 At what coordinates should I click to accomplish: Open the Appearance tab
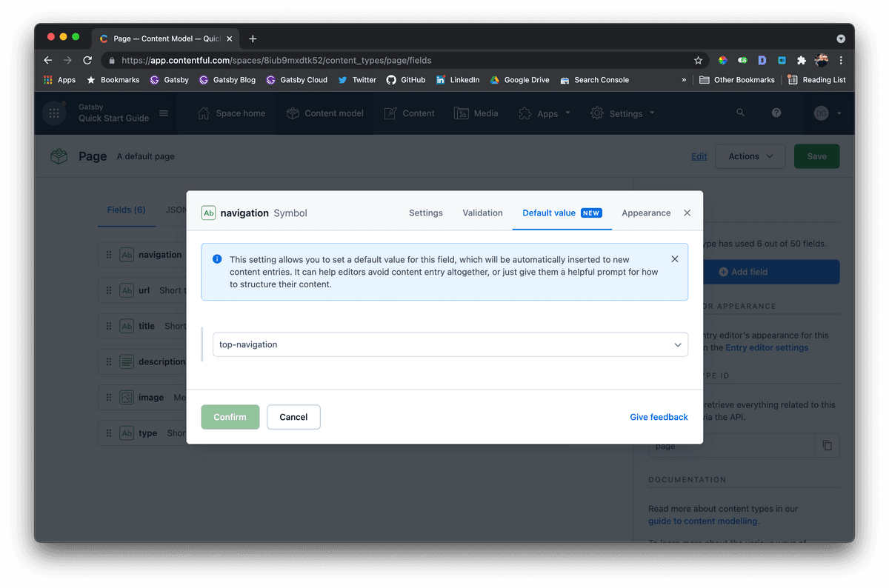(645, 213)
